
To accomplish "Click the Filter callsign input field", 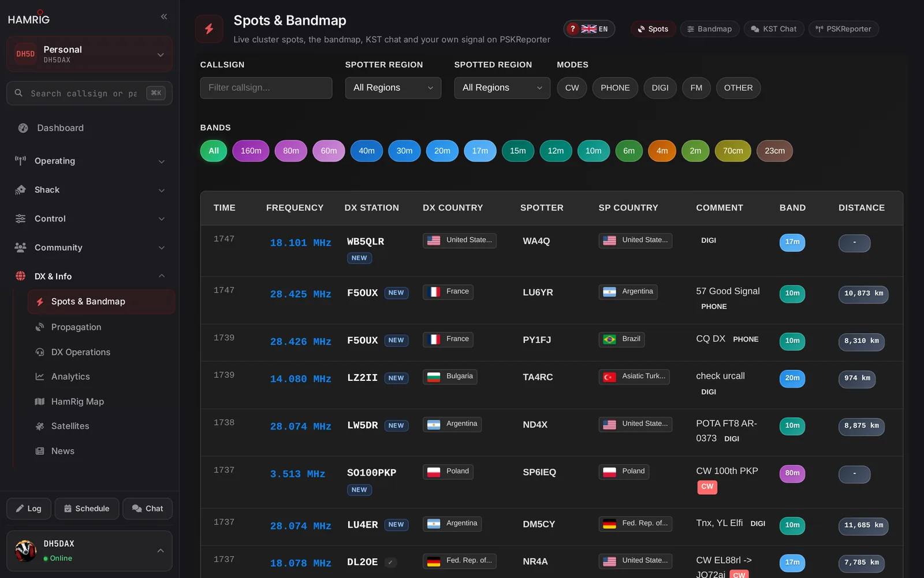I will [266, 88].
